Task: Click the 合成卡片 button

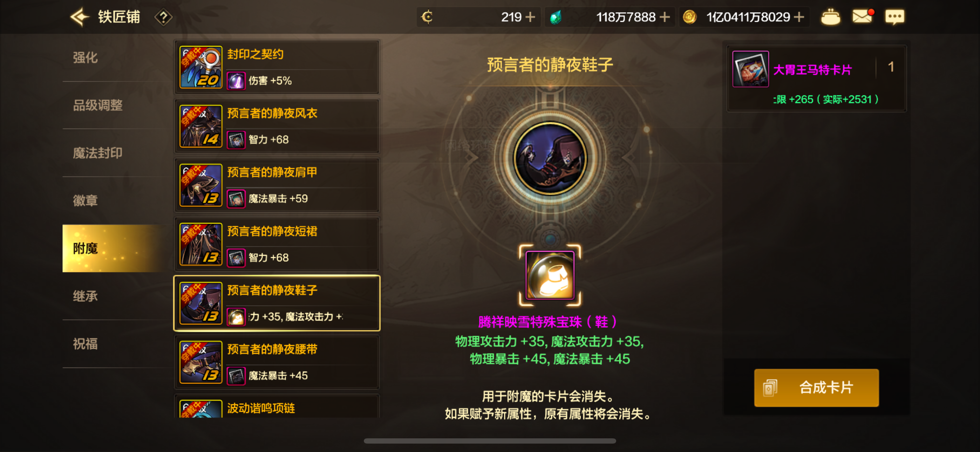Action: (x=816, y=388)
